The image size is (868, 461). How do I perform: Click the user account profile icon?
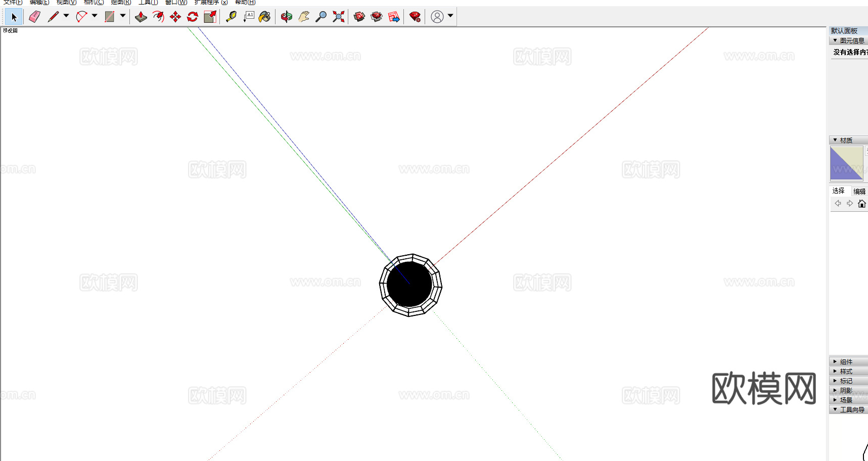437,17
